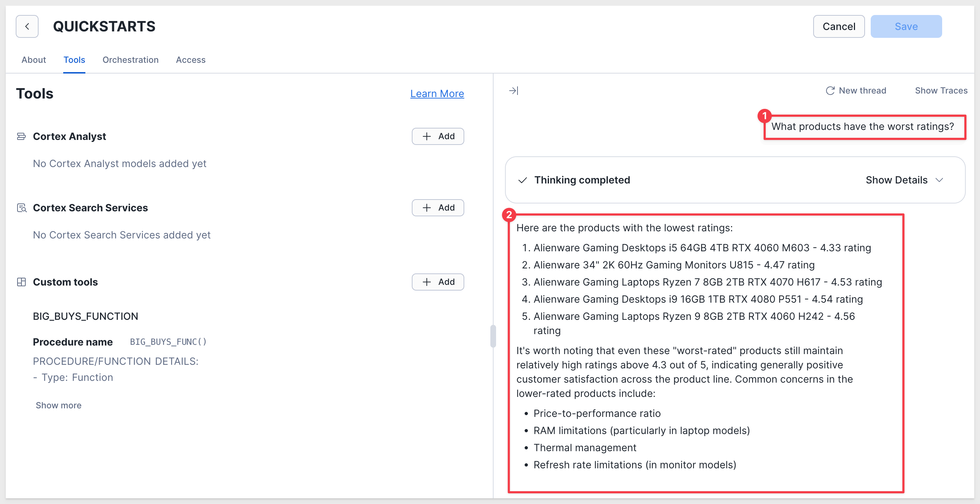Expand BIG_BUYS_FUNCTION with Show more
This screenshot has height=504, width=980.
click(58, 405)
